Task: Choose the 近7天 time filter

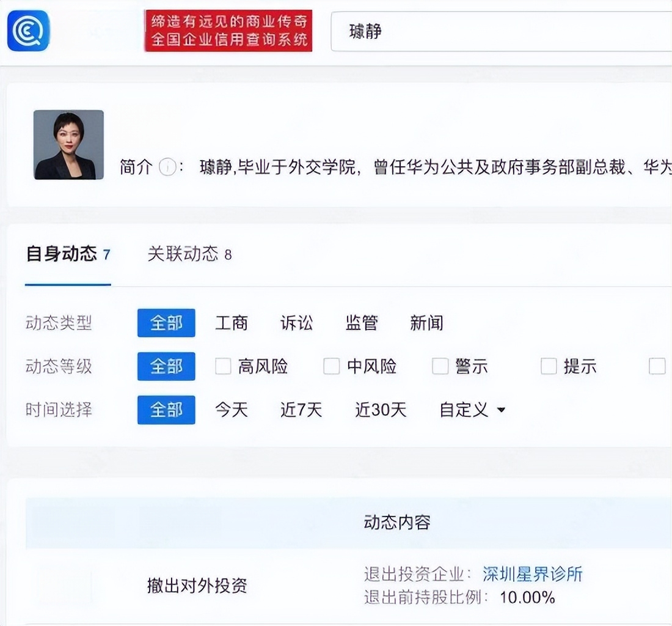Action: pyautogui.click(x=301, y=410)
